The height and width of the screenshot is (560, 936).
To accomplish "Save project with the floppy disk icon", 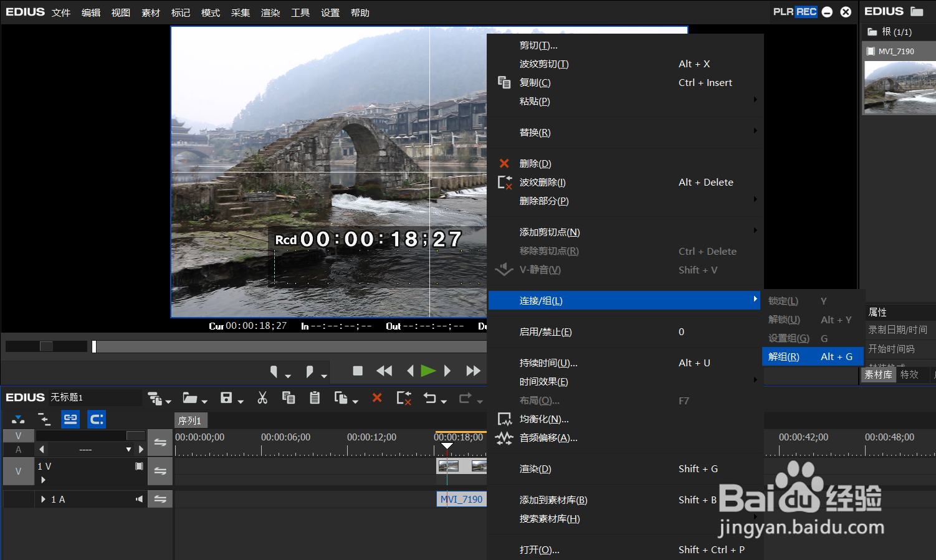I will point(226,397).
